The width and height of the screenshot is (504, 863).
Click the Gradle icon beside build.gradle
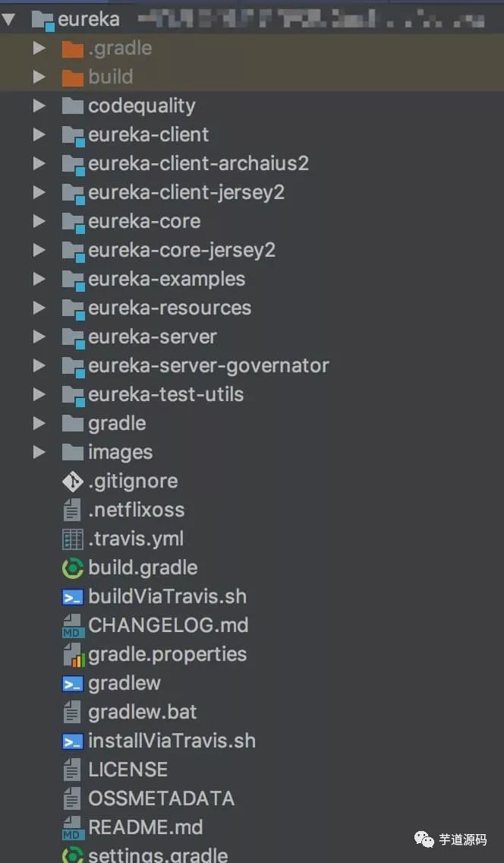(x=73, y=568)
